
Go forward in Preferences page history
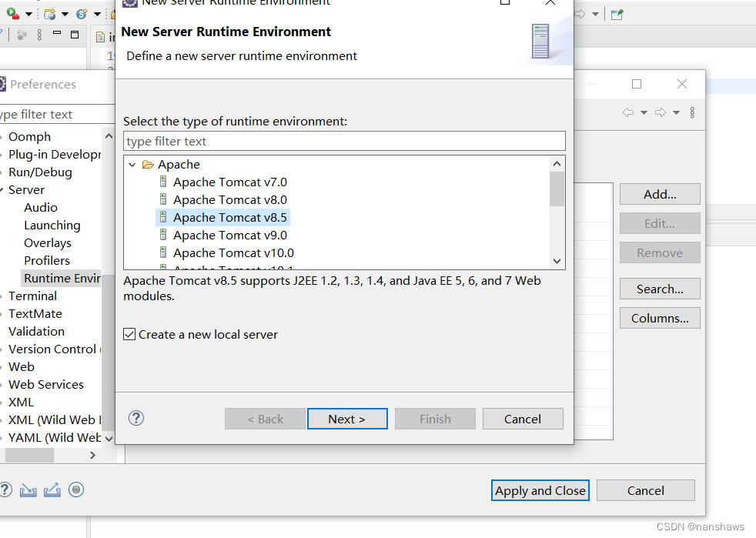click(661, 112)
